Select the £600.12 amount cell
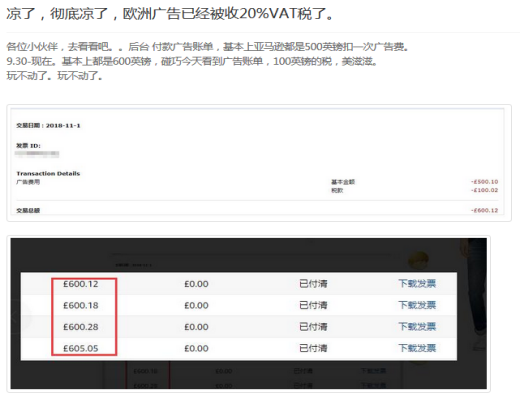The height and width of the screenshot is (395, 521). click(81, 284)
